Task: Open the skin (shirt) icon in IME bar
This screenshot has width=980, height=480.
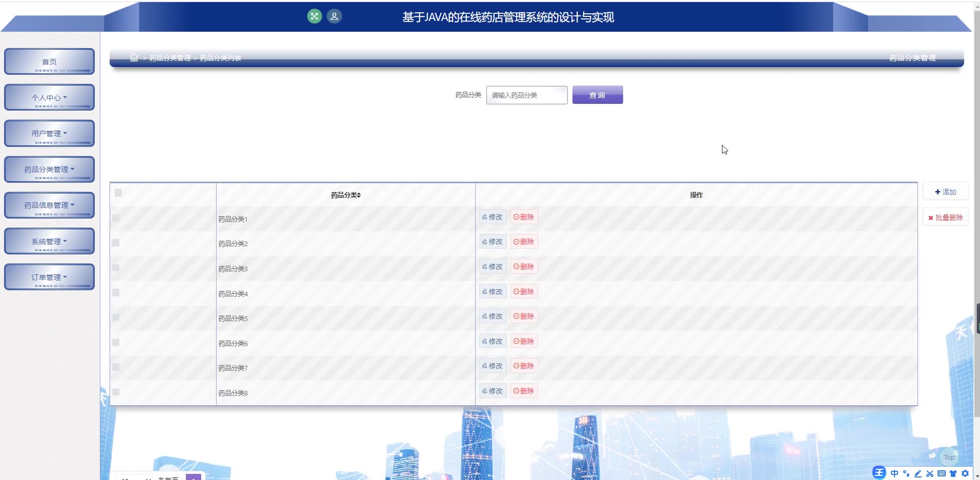Action: [953, 473]
